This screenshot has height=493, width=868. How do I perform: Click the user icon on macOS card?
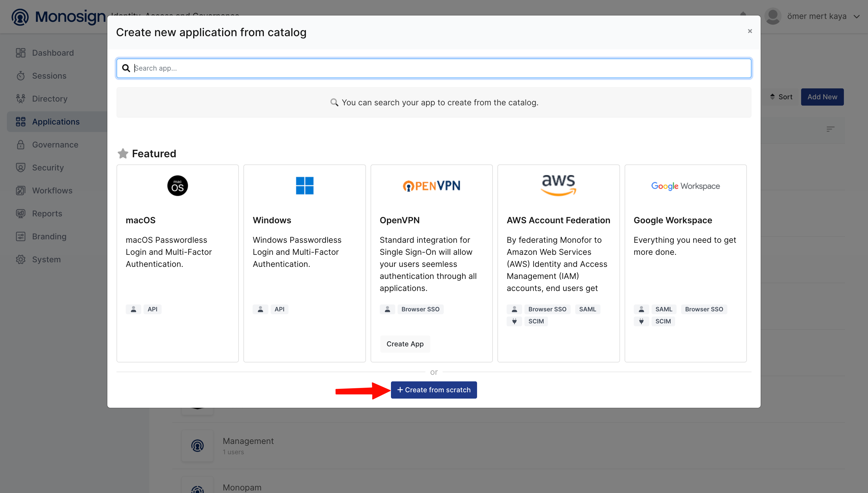pyautogui.click(x=133, y=309)
